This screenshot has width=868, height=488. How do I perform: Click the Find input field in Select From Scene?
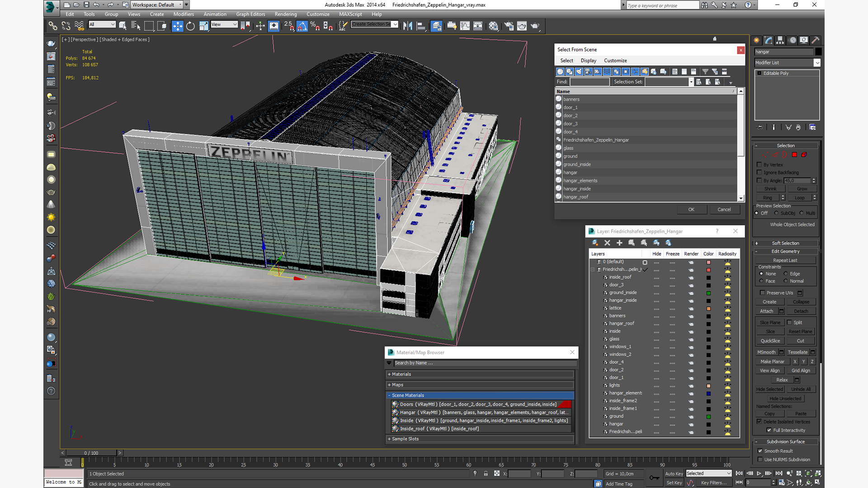click(590, 82)
